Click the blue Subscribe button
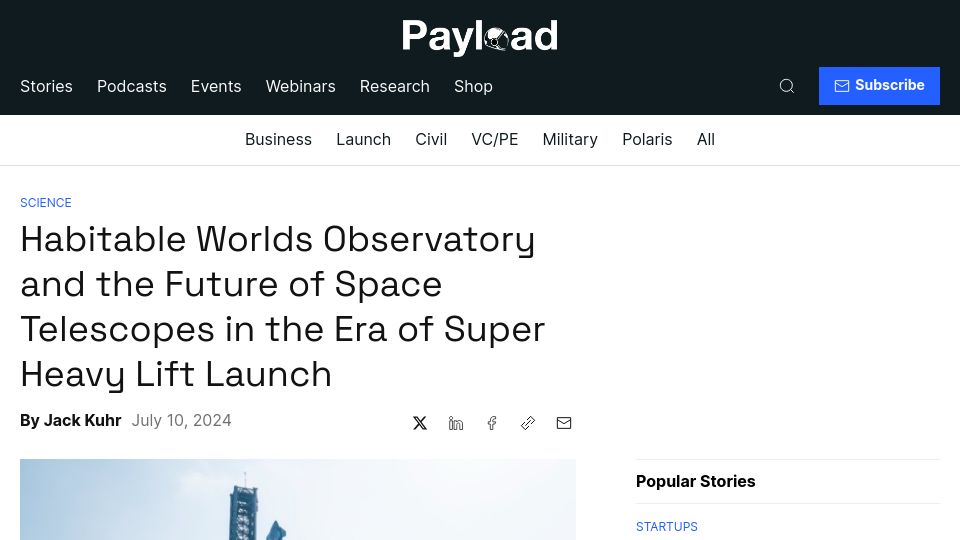 click(x=879, y=86)
